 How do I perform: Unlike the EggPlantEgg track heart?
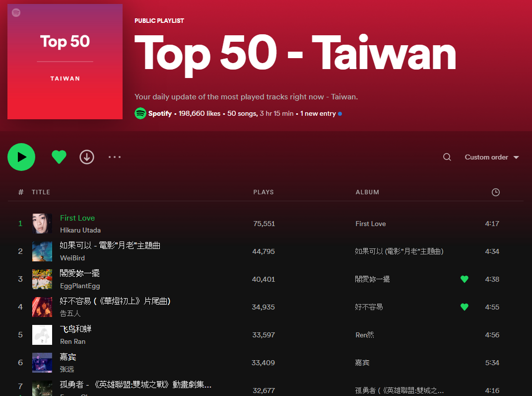point(465,279)
